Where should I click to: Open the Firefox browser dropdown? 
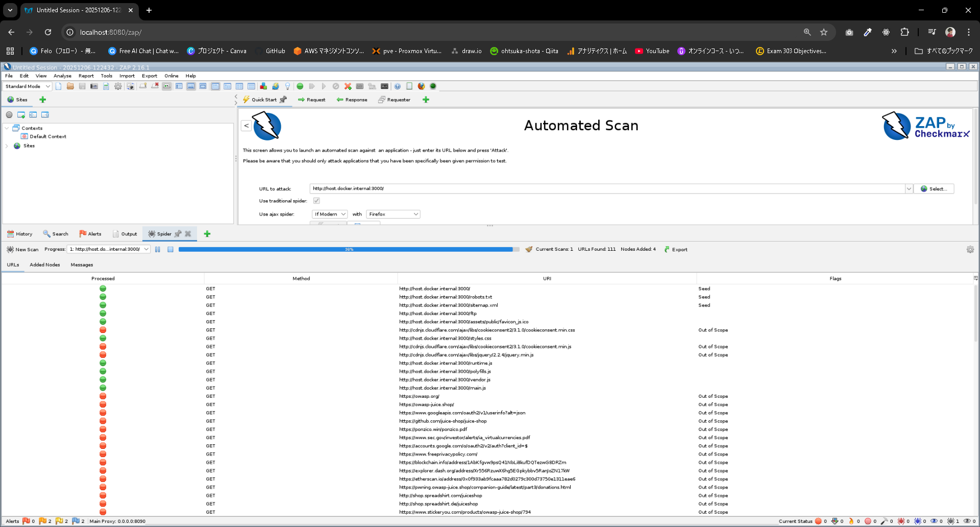click(x=393, y=214)
